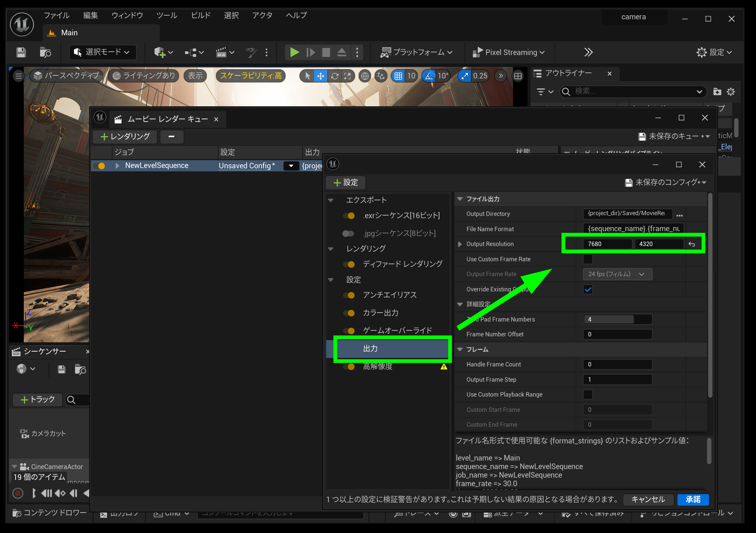Screen dimensions: 756x533
Task: Click the Outliner settings gear icon
Action: [731, 92]
